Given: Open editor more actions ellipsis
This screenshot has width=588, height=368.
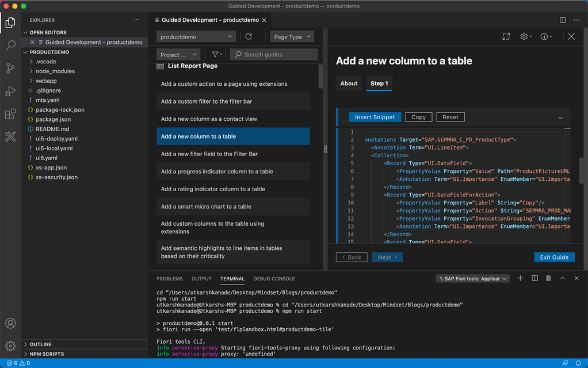Looking at the screenshot, I should point(576,20).
